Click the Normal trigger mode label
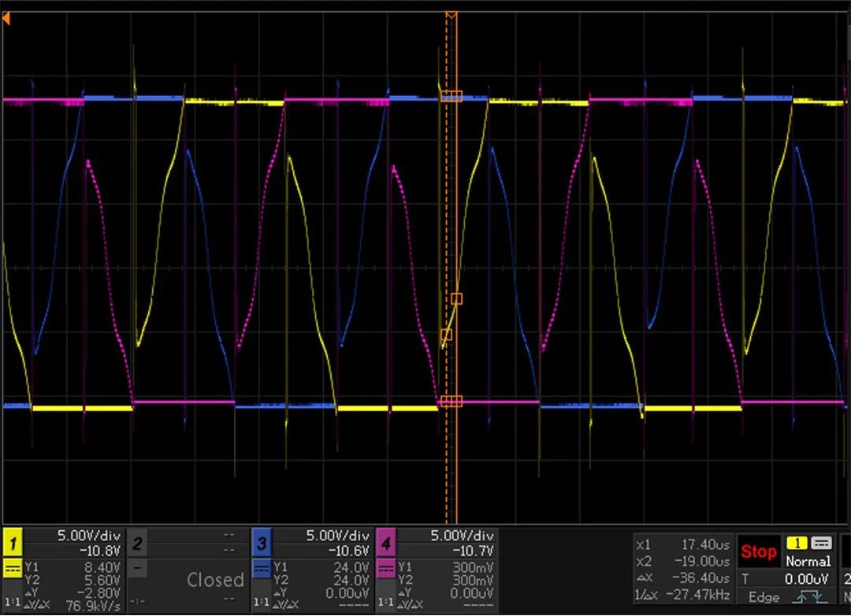The image size is (851, 616). click(x=808, y=561)
